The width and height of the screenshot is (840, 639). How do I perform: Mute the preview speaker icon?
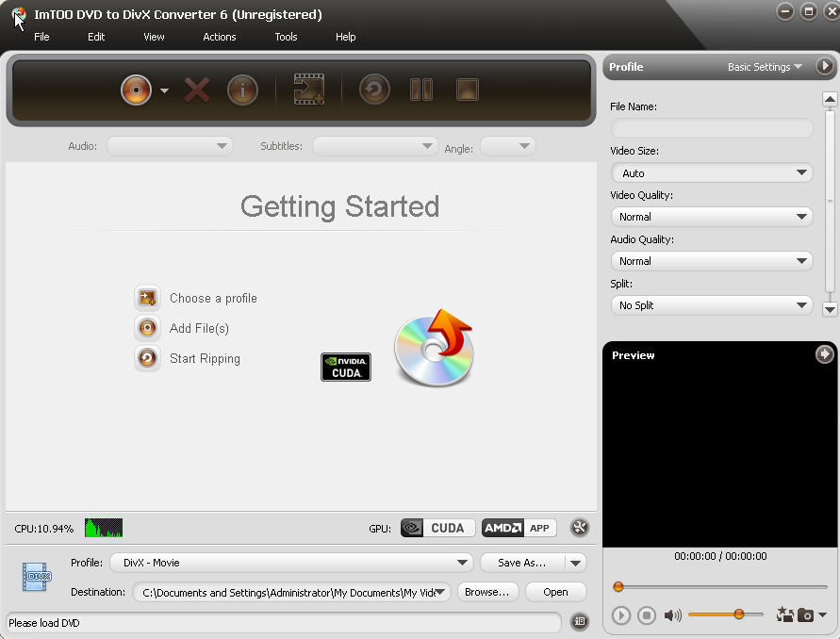click(673, 615)
